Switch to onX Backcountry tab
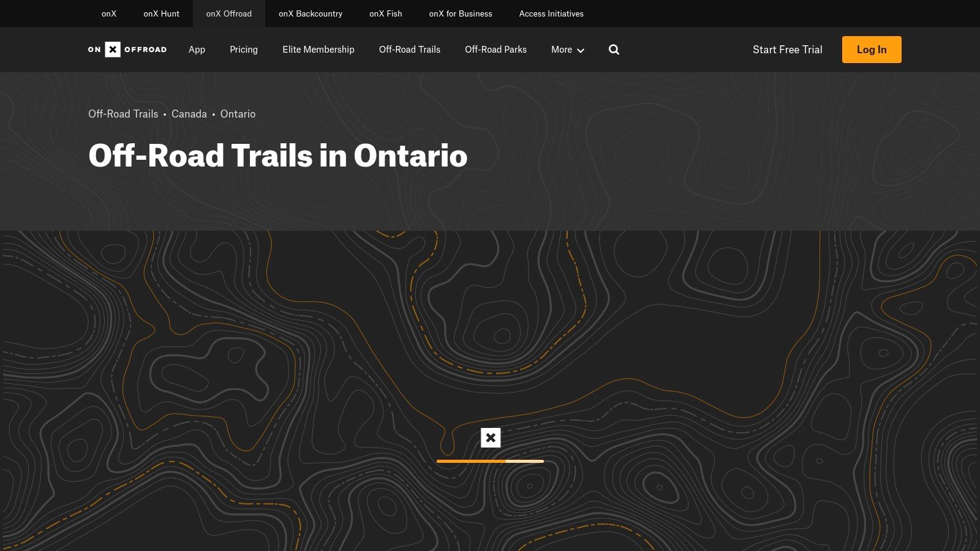 [x=310, y=13]
